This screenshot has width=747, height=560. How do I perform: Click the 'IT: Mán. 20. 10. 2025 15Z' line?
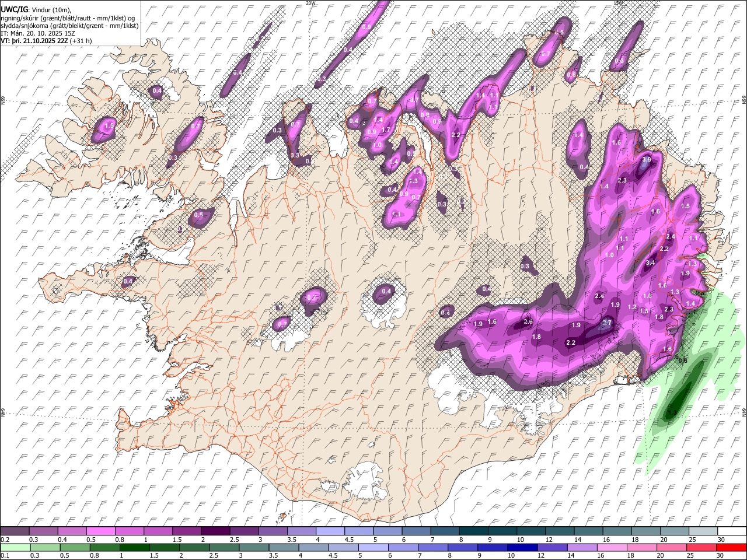pyautogui.click(x=38, y=33)
